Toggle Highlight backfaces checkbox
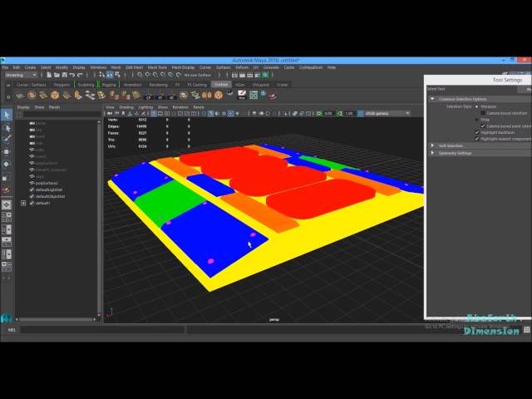The image size is (532, 399). pyautogui.click(x=476, y=132)
